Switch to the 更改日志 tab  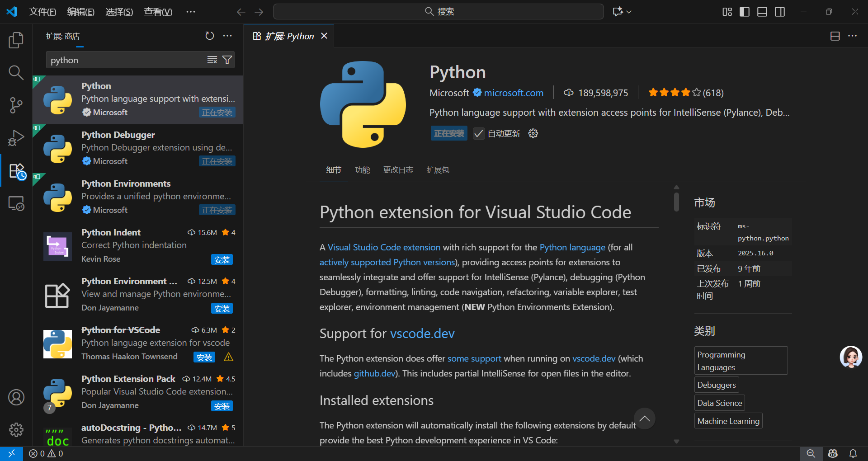(398, 170)
